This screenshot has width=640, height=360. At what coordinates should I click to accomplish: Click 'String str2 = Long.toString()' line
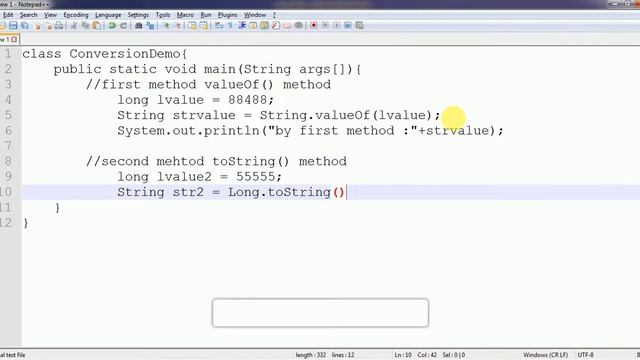[x=231, y=192]
